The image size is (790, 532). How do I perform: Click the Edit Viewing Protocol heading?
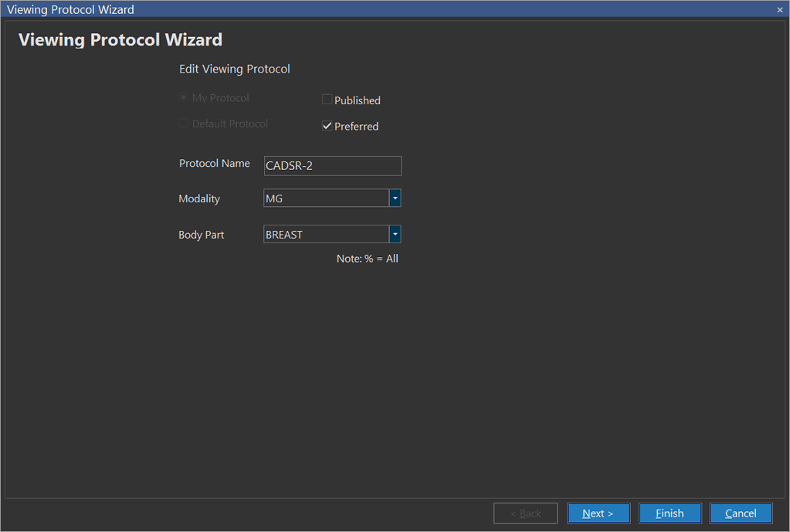pyautogui.click(x=234, y=69)
